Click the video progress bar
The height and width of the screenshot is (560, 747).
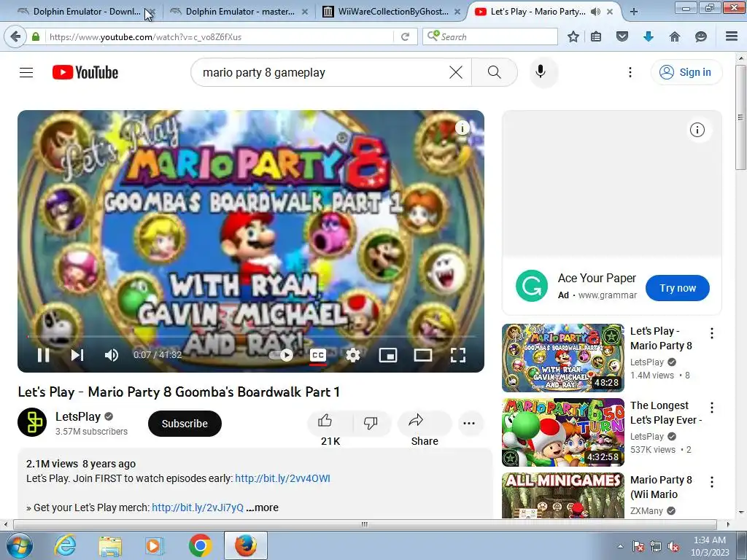251,336
